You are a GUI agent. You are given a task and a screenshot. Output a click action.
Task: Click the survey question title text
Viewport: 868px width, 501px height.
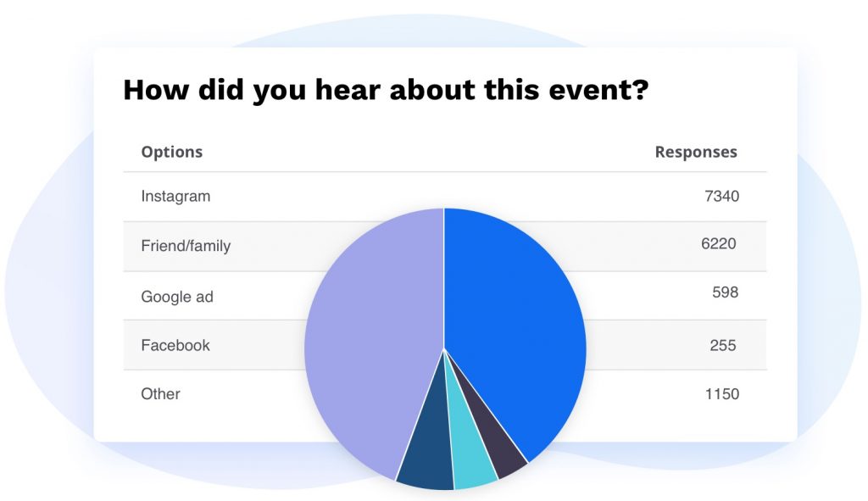click(x=386, y=90)
